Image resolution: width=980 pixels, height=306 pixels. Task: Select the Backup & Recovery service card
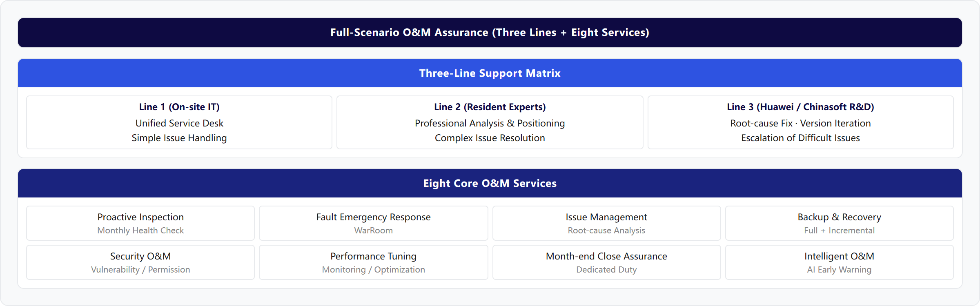coord(840,223)
